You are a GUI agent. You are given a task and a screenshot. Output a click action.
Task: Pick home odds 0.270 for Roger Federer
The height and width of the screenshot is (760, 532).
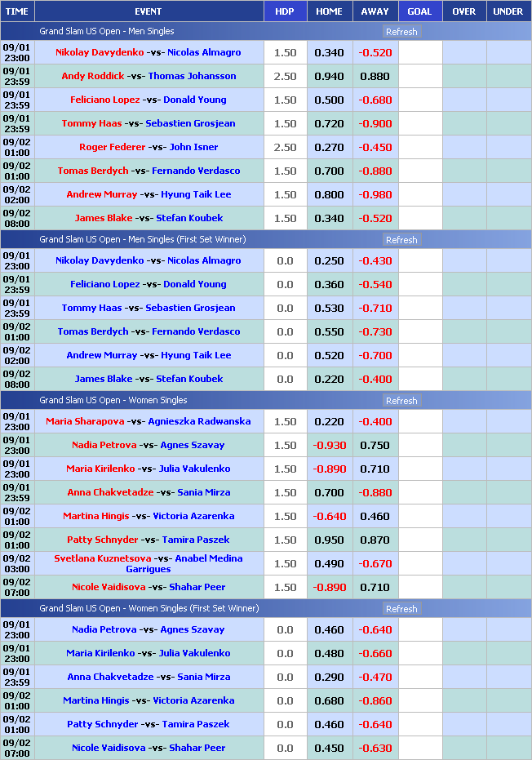click(329, 147)
